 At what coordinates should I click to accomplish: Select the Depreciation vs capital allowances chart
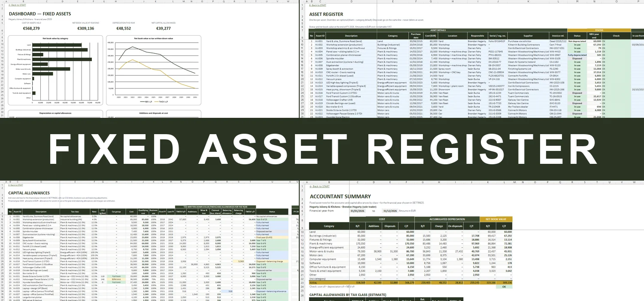click(x=55, y=114)
